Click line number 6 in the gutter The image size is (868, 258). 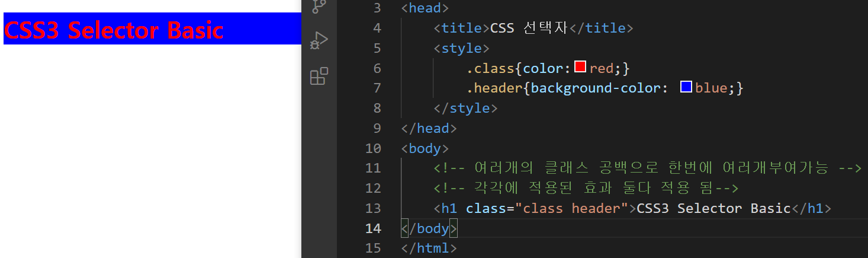tap(377, 68)
